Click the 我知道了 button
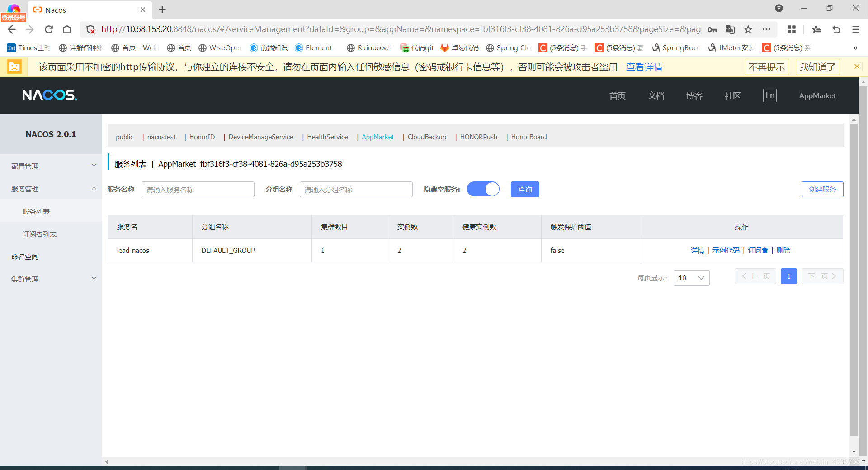 [818, 67]
